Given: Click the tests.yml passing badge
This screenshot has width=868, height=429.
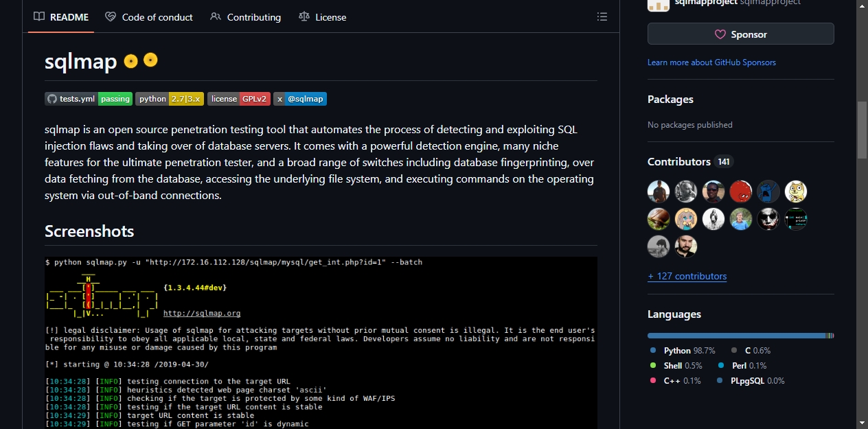Looking at the screenshot, I should [89, 99].
